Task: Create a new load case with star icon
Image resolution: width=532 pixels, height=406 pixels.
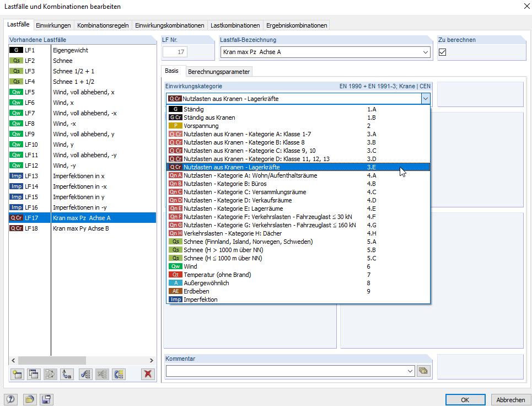Action: tap(17, 374)
